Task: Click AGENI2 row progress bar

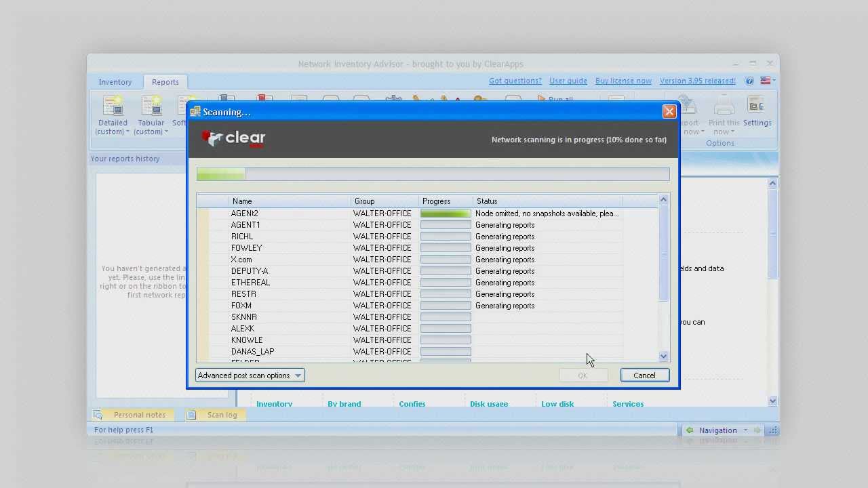Action: point(446,213)
